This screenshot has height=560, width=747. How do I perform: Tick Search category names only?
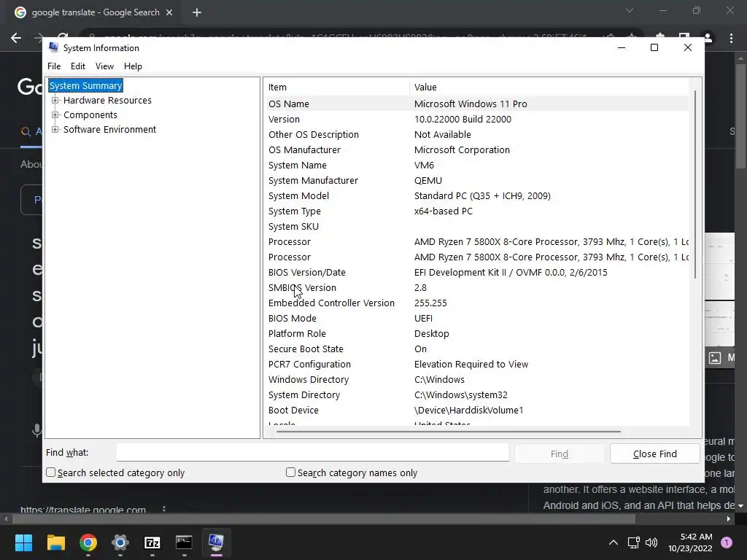pos(290,472)
